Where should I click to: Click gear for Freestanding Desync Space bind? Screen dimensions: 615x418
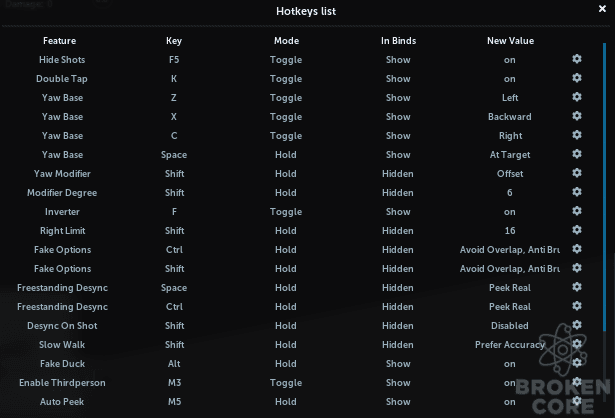pyautogui.click(x=577, y=287)
